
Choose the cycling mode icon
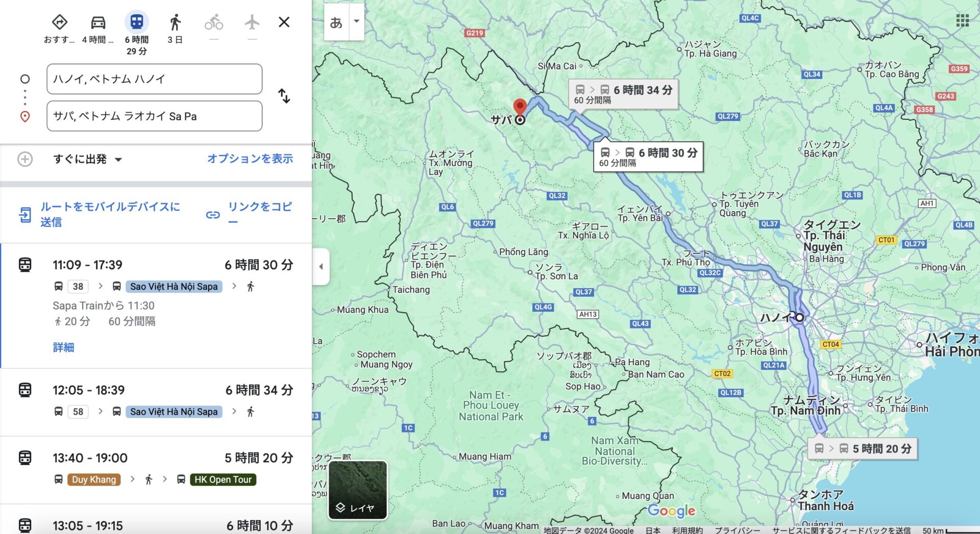coord(214,22)
